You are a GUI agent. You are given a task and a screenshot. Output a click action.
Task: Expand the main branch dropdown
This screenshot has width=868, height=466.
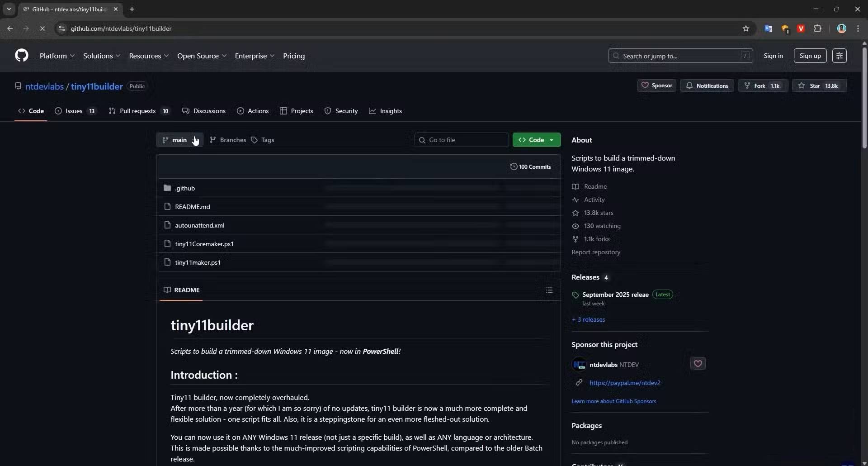tap(179, 140)
